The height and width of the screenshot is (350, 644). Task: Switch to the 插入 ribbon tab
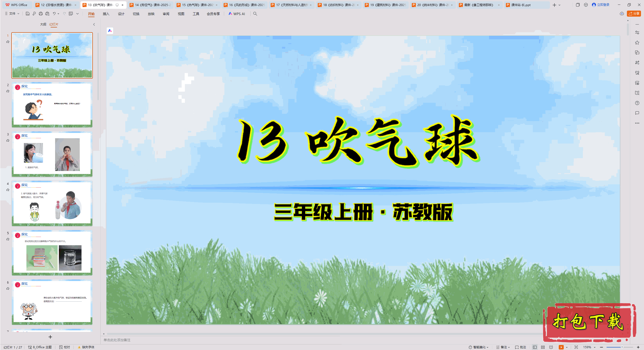point(106,14)
